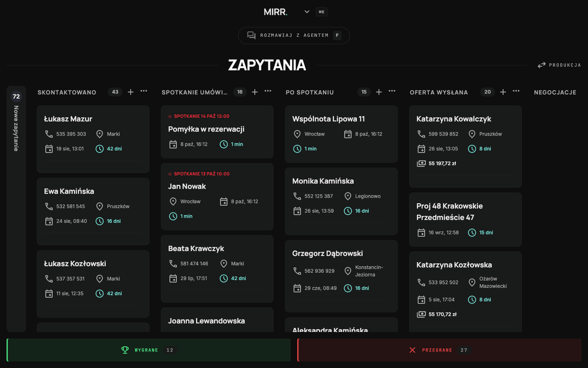Click calendar icon on Łukasz Kozłowski card
588x368 pixels.
[49, 294]
